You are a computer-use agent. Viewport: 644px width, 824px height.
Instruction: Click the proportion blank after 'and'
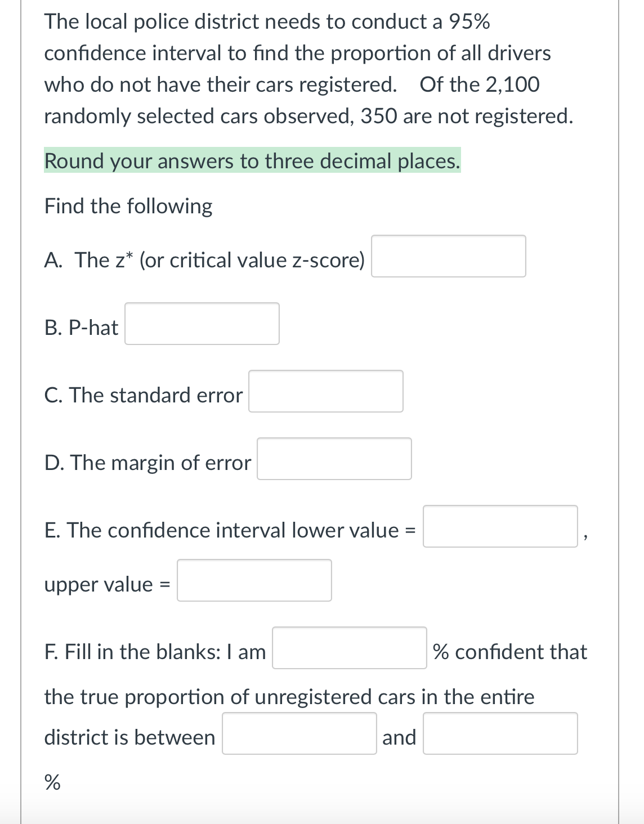point(500,732)
